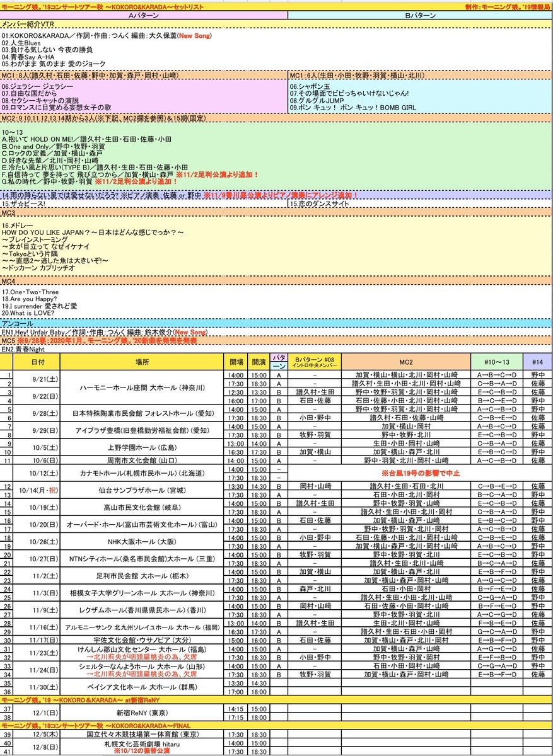Select the 日本特殊陶業市民会館 フォレストホール venue
The image size is (553, 756).
[143, 413]
